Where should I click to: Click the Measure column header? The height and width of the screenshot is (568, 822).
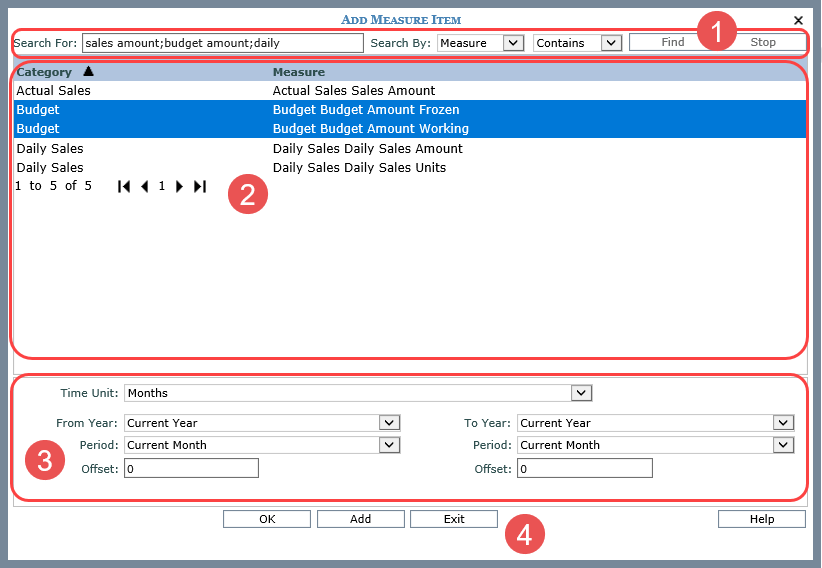pos(298,72)
